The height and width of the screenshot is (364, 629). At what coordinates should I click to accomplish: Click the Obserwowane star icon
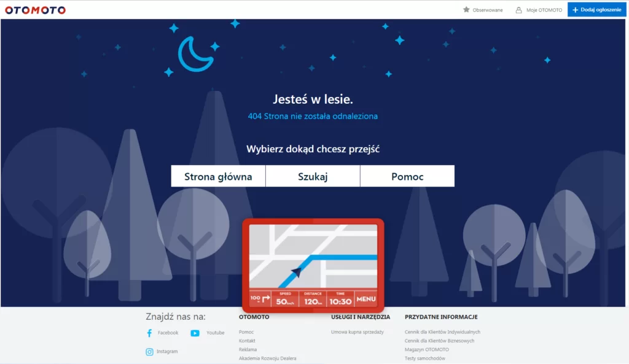click(x=466, y=10)
